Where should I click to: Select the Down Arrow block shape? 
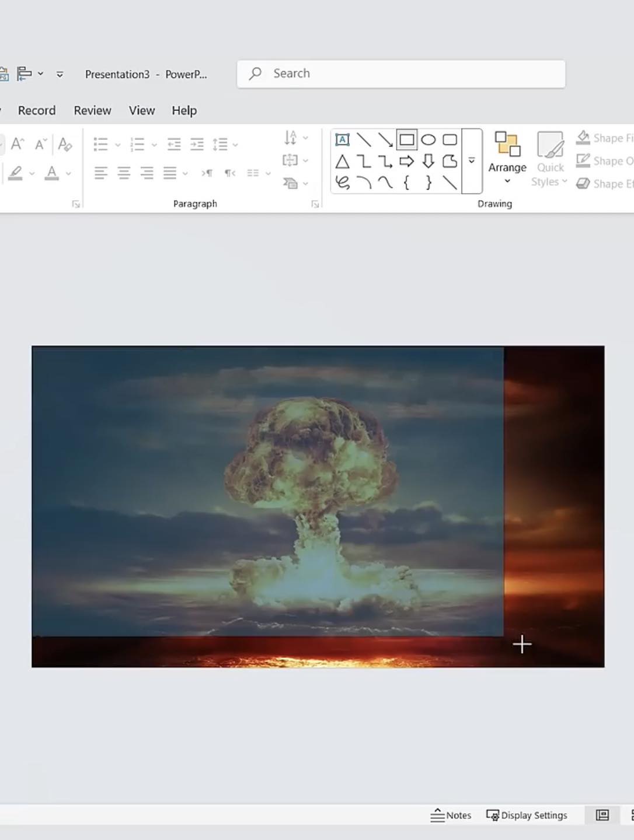[x=429, y=162]
